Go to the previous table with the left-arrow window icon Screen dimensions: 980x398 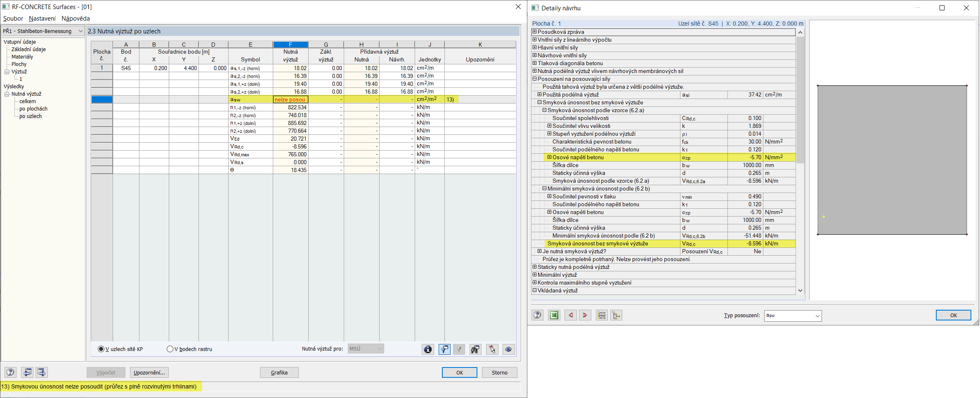(27, 372)
